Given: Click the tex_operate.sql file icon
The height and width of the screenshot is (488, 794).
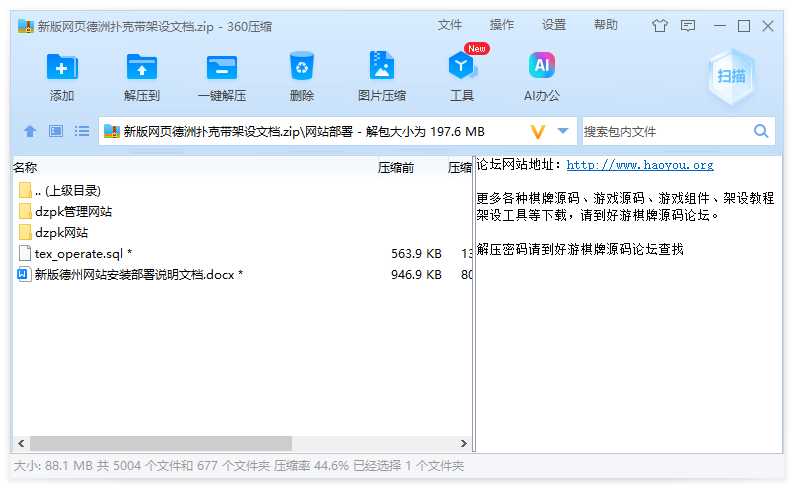Looking at the screenshot, I should pos(24,253).
